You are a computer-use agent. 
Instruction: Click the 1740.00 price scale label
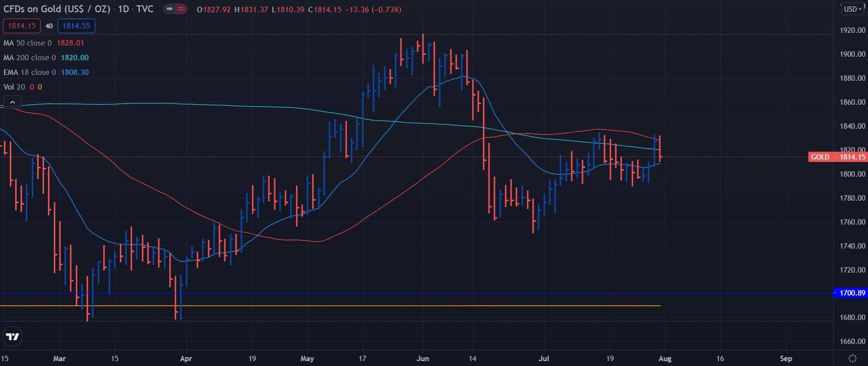pyautogui.click(x=852, y=246)
